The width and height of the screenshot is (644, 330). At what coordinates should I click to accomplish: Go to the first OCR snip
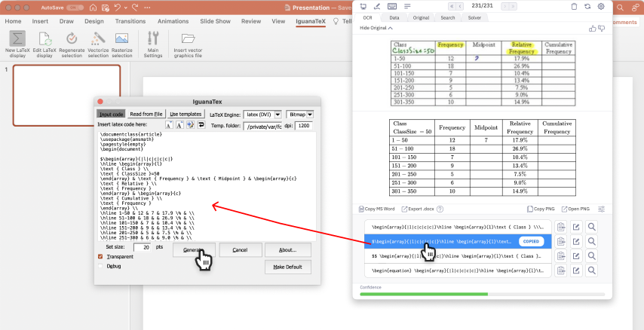[x=452, y=6]
